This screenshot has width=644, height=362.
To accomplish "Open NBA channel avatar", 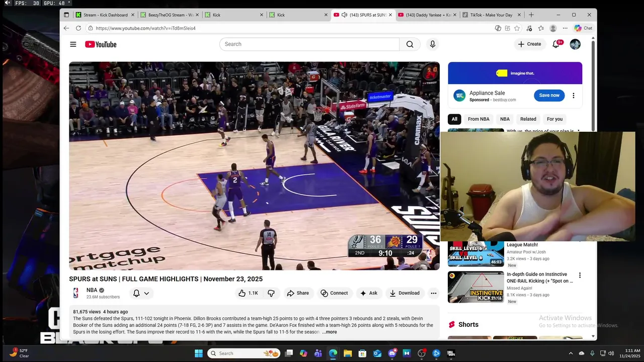I will coord(76,293).
